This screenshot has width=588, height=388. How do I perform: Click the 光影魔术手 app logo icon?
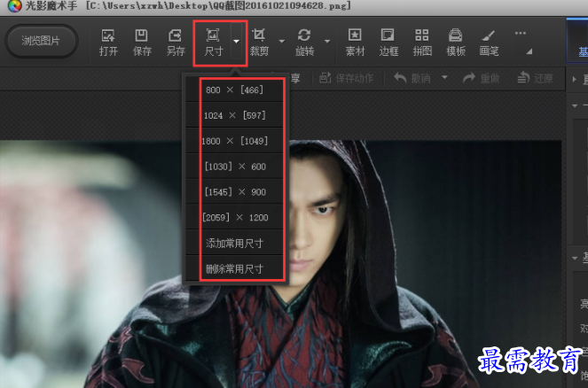tap(14, 6)
